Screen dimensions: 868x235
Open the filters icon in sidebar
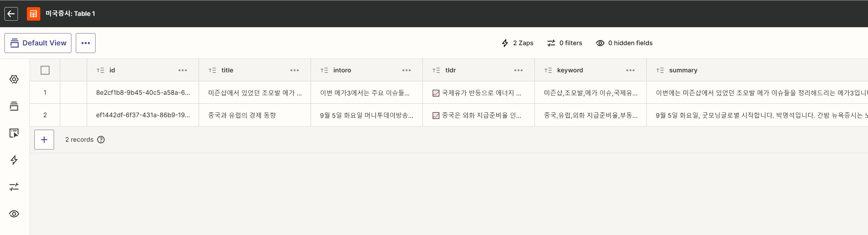coord(14,187)
